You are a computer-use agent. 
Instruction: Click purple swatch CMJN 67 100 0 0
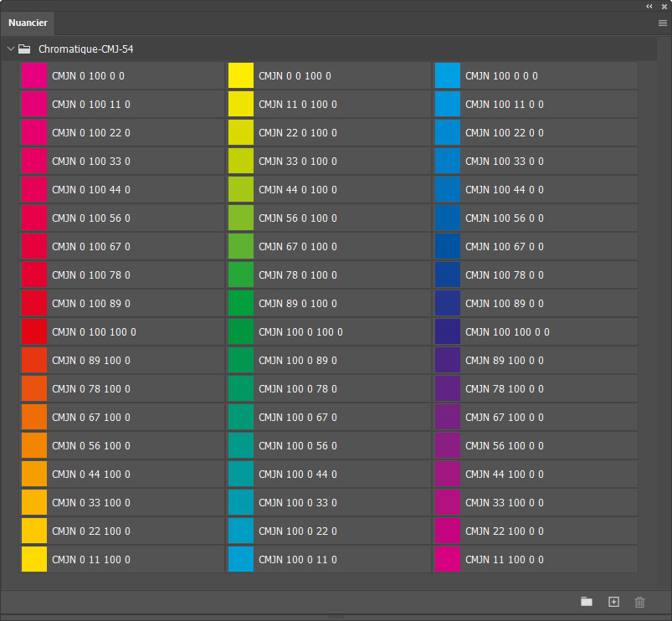tap(448, 418)
